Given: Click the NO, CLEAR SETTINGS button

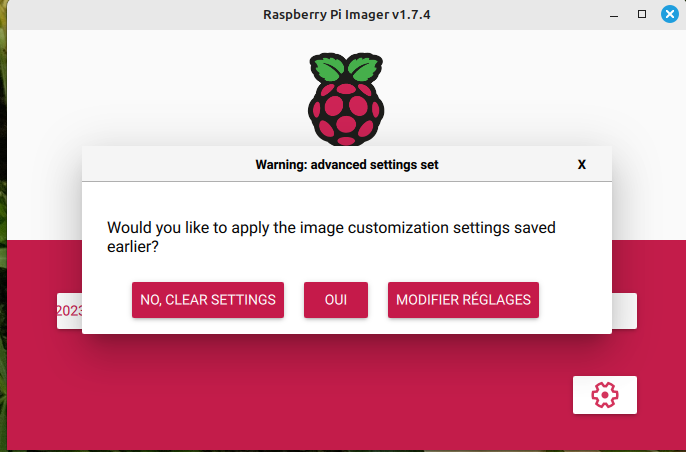Looking at the screenshot, I should pyautogui.click(x=208, y=300).
